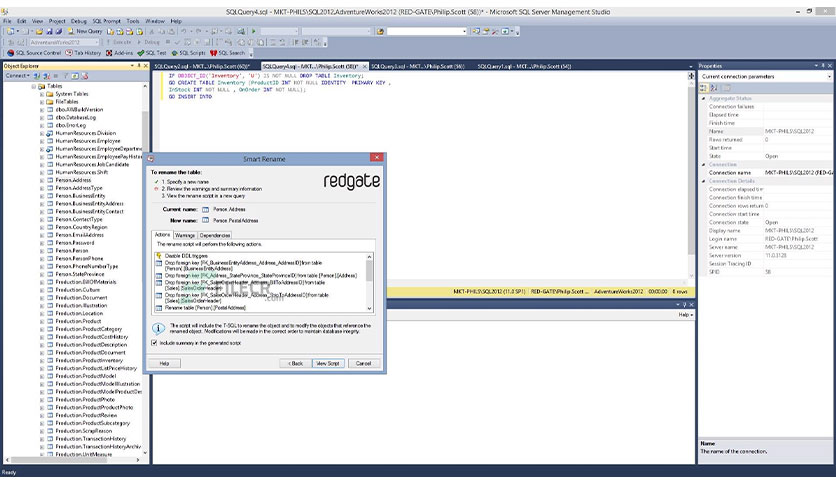Image resolution: width=836 pixels, height=484 pixels.
Task: Pin the Object Explorer panel
Action: tap(139, 66)
